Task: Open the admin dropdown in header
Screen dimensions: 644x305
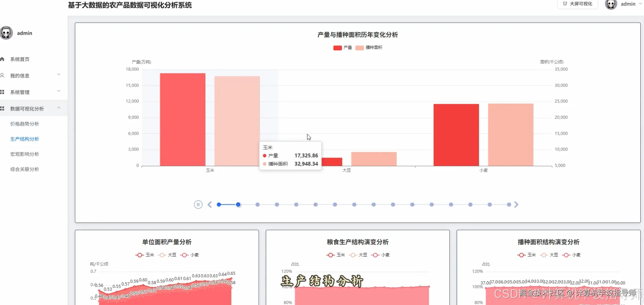Action: point(631,4)
